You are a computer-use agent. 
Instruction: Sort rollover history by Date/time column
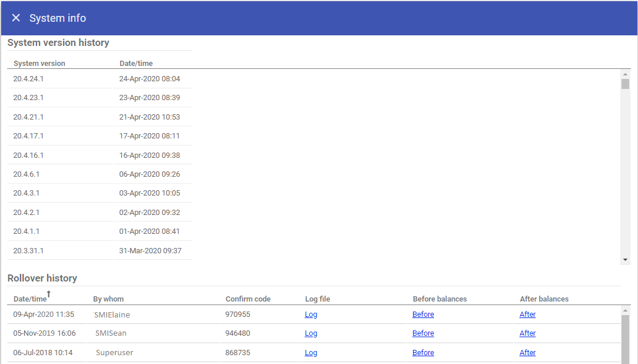30,299
